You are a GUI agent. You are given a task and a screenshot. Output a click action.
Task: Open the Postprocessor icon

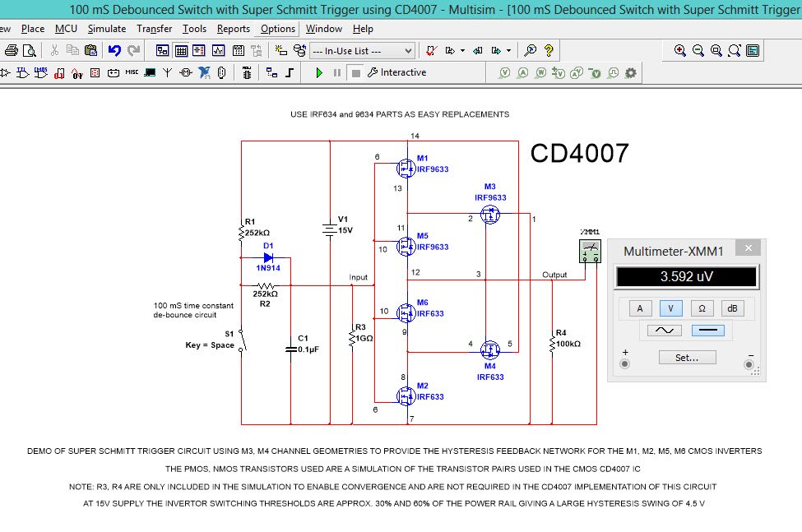click(x=239, y=50)
